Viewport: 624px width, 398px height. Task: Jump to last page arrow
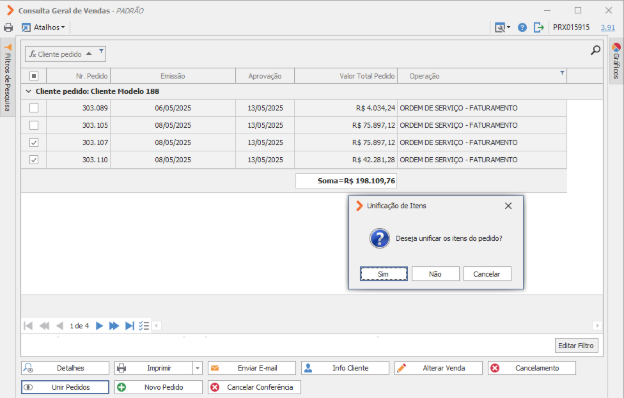click(x=129, y=326)
